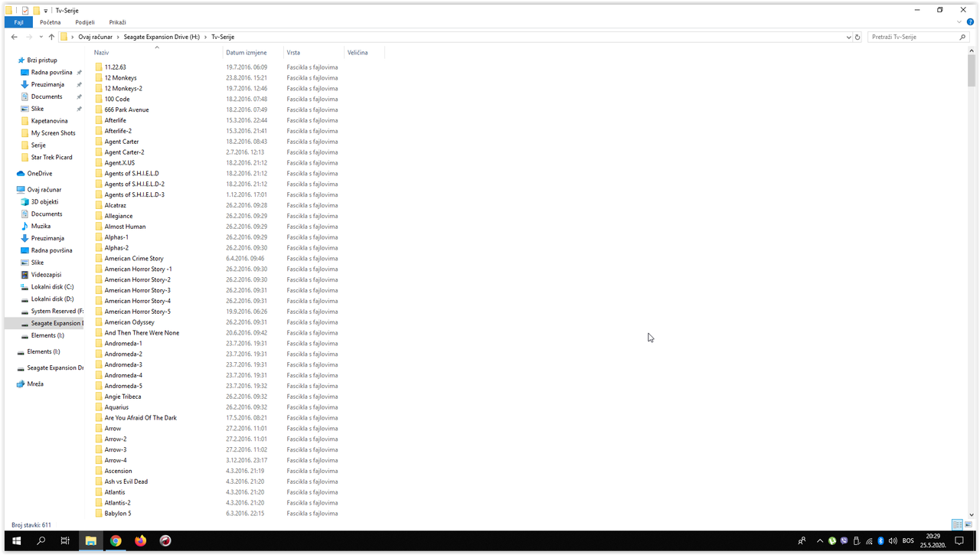Select System Reserved drive in the sidebar
980x555 pixels.
(x=52, y=312)
